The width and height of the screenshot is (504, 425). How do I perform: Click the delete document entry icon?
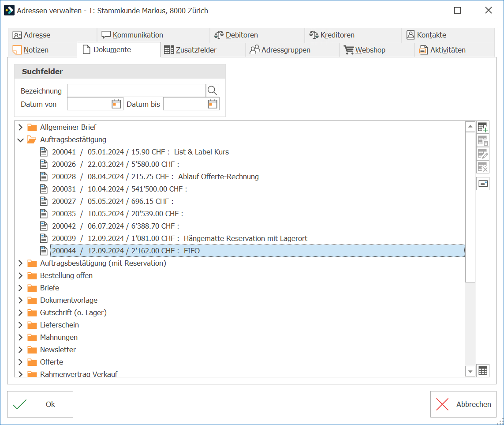point(482,167)
